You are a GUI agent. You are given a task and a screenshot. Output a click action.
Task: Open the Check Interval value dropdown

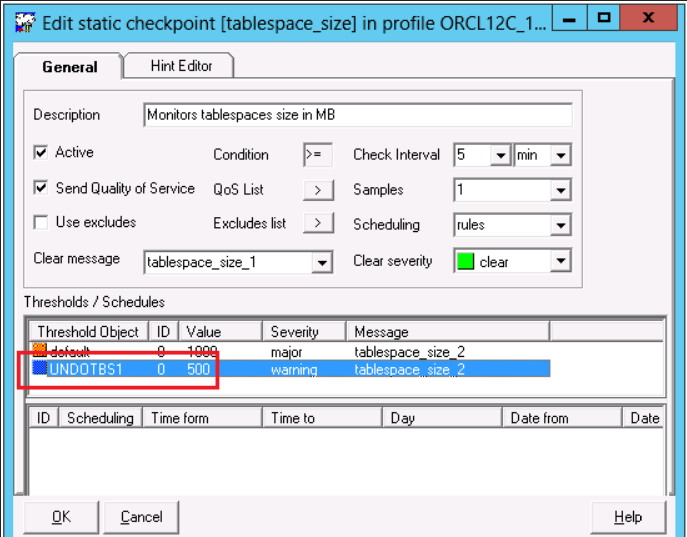click(x=501, y=155)
